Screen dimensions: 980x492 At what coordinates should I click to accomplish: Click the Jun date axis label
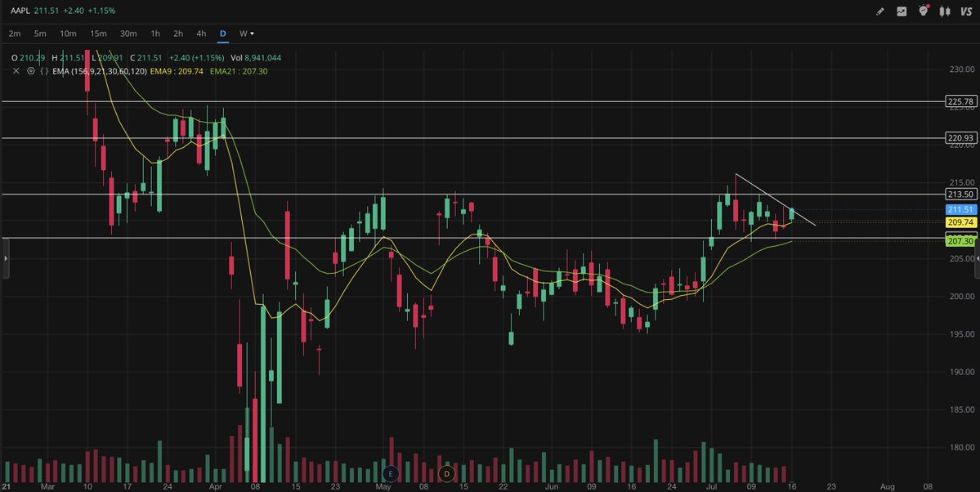(551, 486)
